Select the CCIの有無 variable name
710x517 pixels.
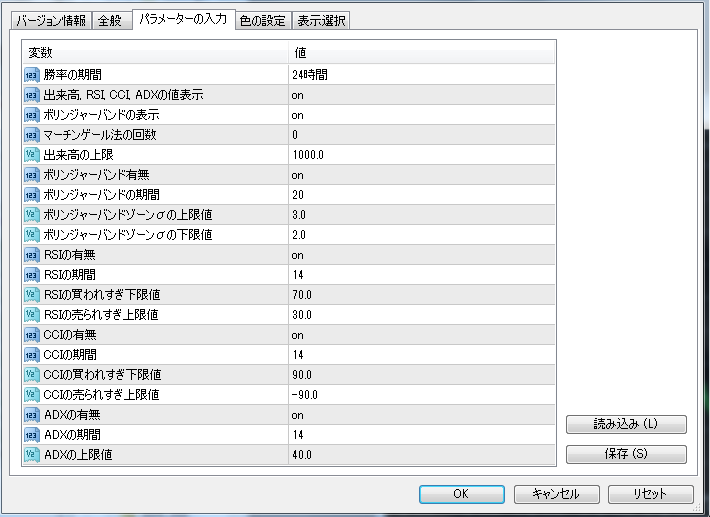70,335
